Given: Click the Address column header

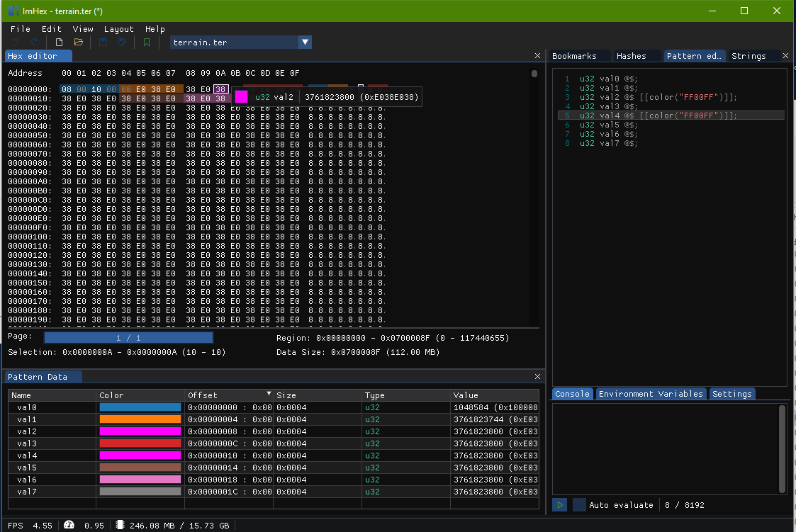Looking at the screenshot, I should 25,73.
